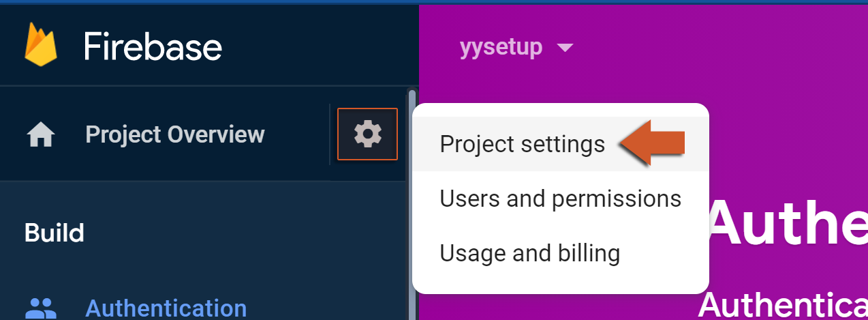Click blank space below Usage and billing
Screen dimensions: 868x320
click(560, 281)
